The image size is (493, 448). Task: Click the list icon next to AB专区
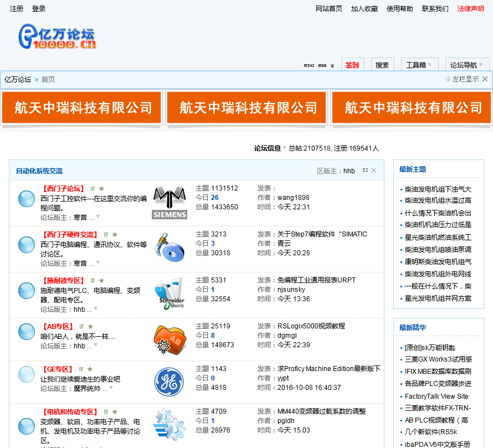click(81, 326)
